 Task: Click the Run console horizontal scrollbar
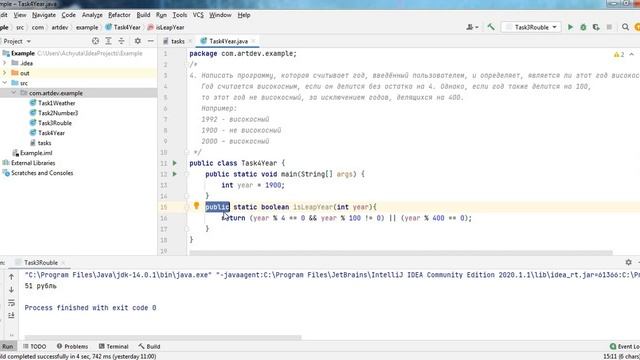163,337
